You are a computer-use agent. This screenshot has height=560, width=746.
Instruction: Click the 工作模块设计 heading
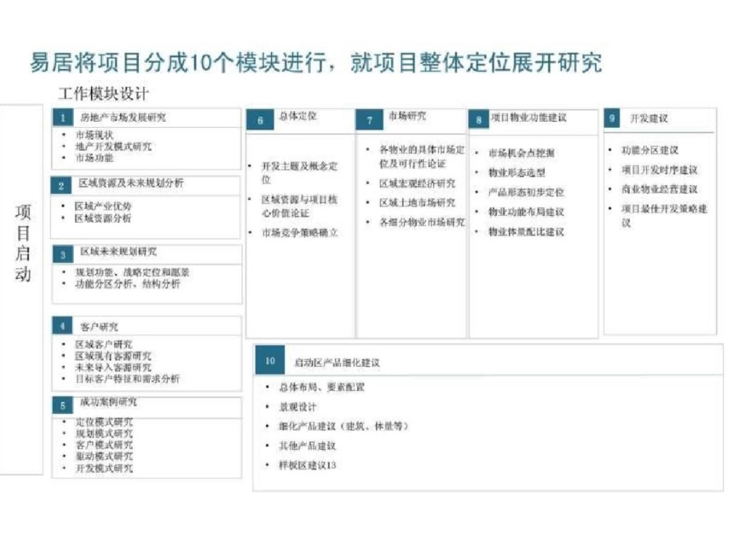(103, 94)
